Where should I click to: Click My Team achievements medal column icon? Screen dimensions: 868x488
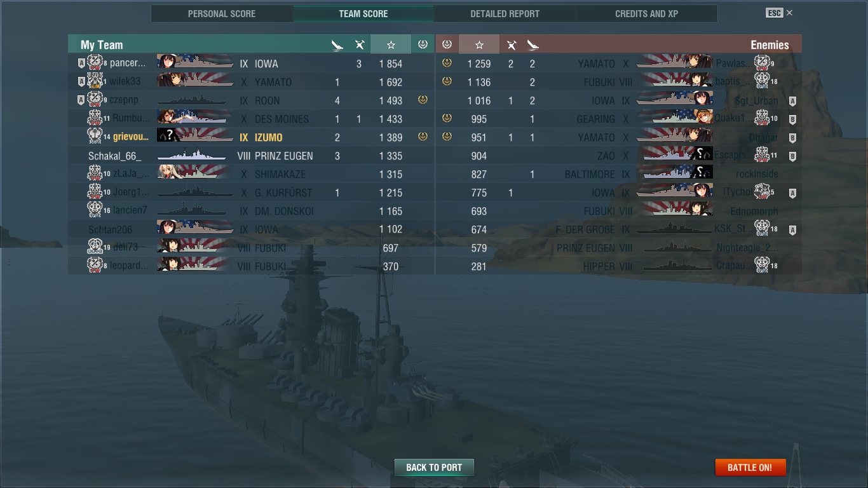(x=423, y=44)
